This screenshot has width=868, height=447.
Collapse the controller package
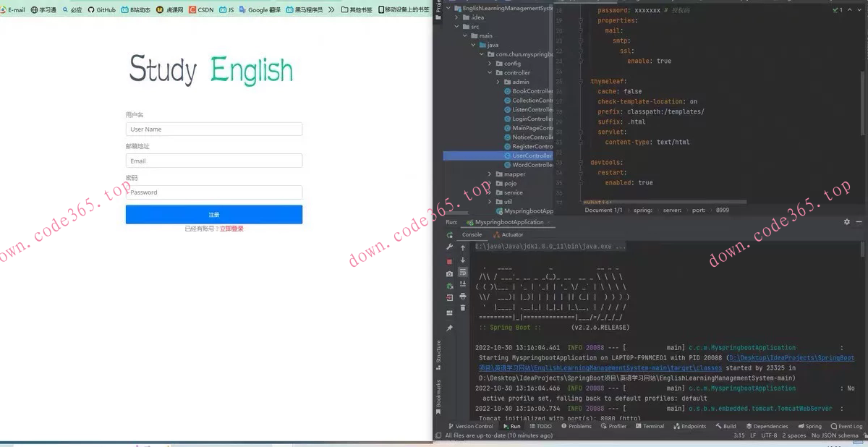click(x=490, y=73)
